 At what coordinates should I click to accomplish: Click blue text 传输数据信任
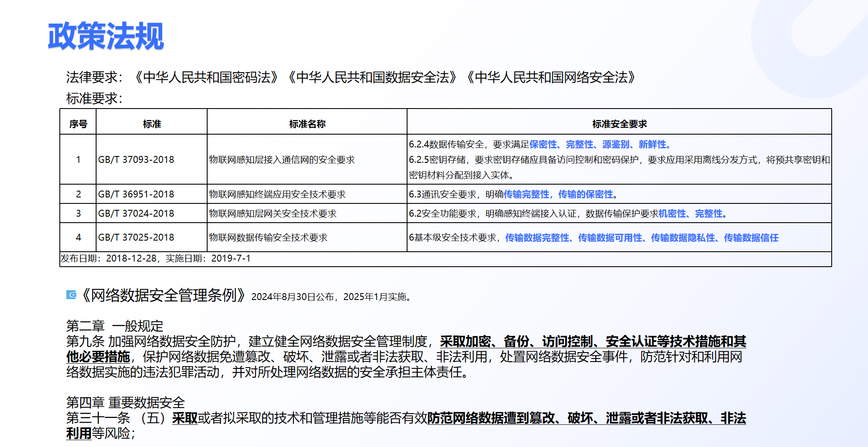pos(751,238)
